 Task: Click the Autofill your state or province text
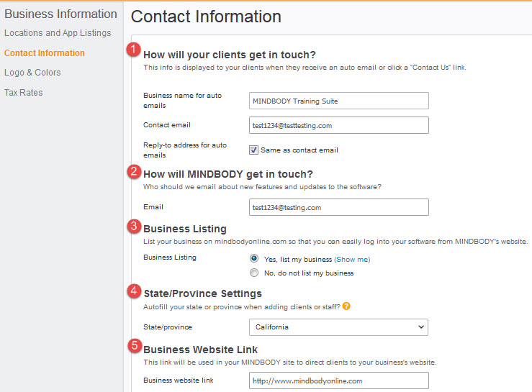pos(242,307)
